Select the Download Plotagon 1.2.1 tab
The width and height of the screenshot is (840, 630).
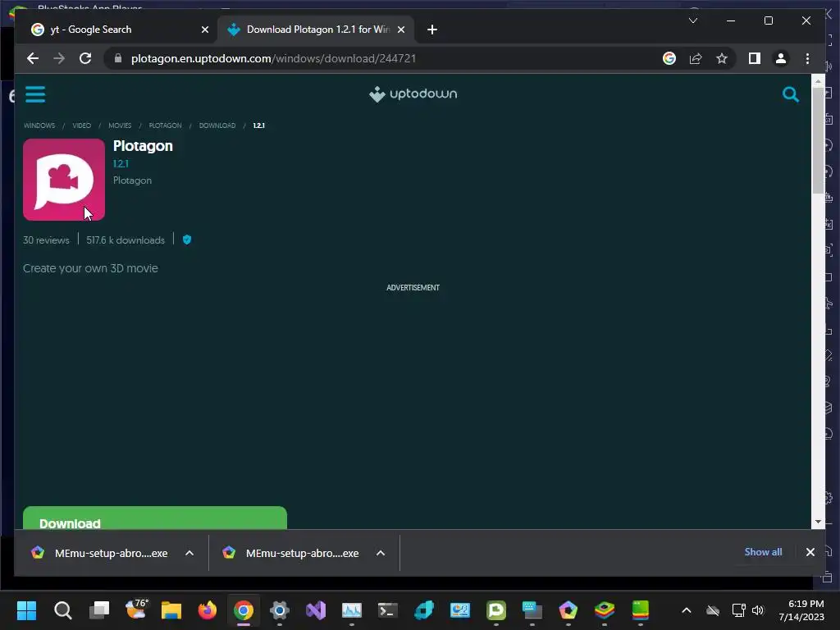click(316, 30)
